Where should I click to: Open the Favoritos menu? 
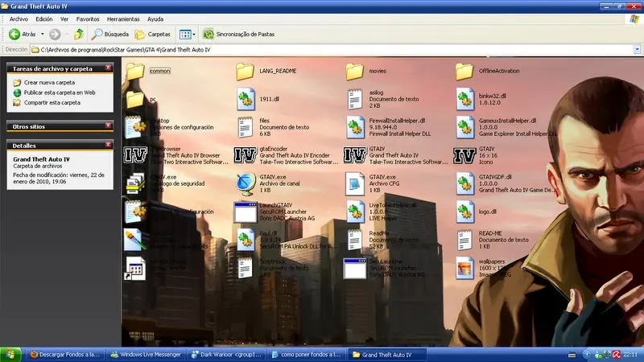[88, 19]
